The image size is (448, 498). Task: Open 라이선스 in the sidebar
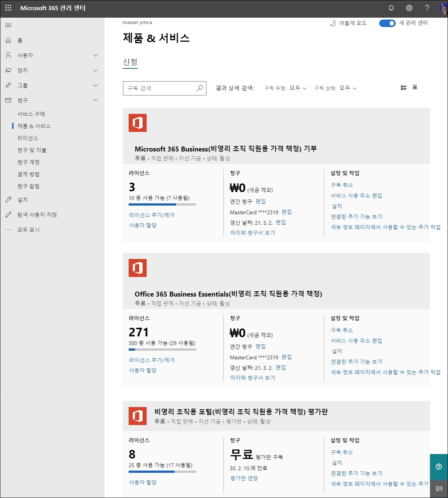[x=28, y=138]
